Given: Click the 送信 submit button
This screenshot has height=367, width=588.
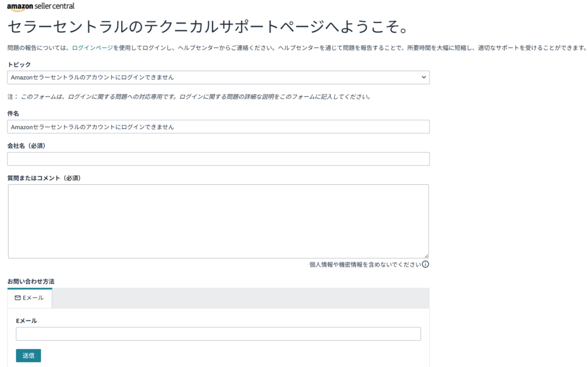Looking at the screenshot, I should click(x=29, y=356).
